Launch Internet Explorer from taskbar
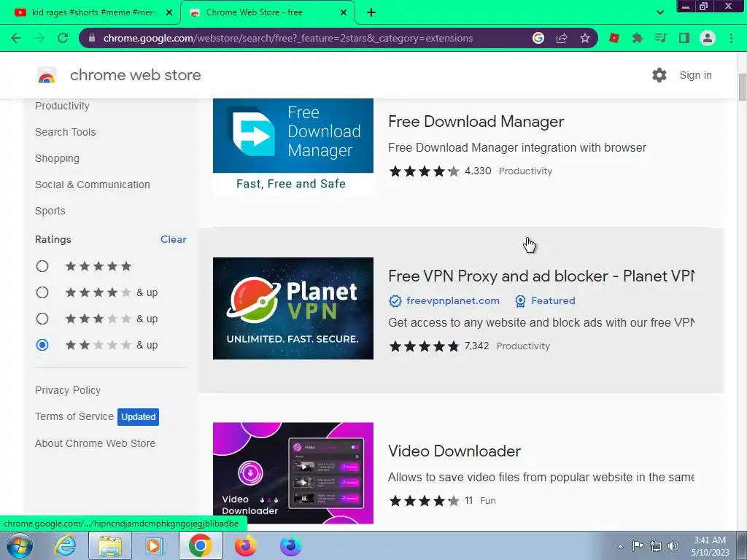The width and height of the screenshot is (747, 560). click(65, 545)
